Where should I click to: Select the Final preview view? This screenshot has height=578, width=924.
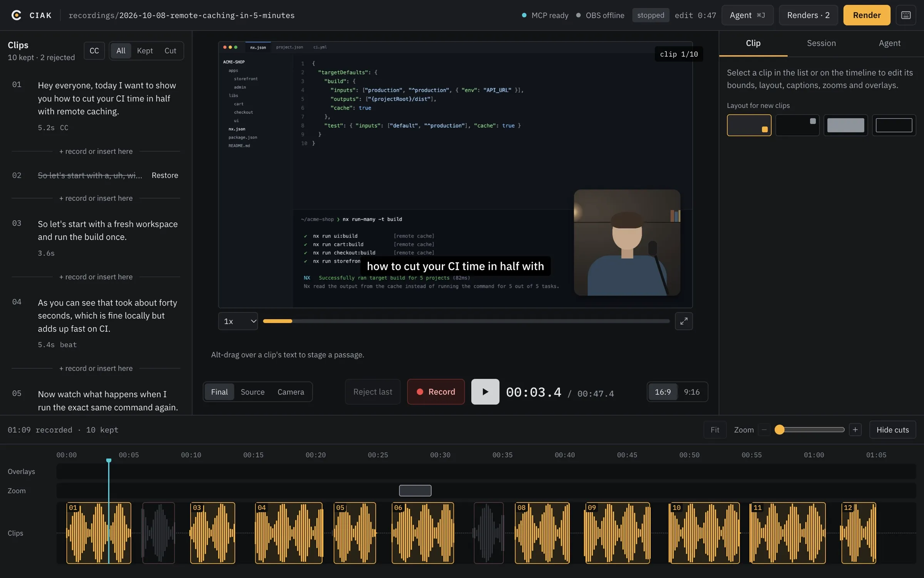tap(219, 392)
